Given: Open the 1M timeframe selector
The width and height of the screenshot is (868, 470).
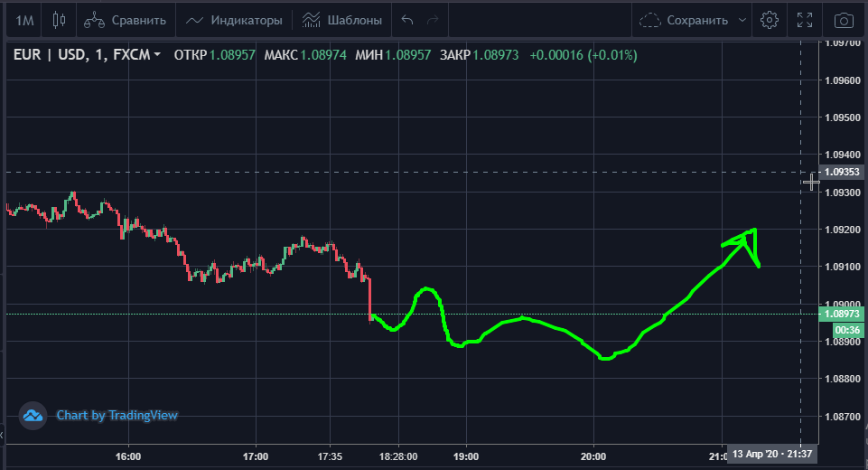Looking at the screenshot, I should (x=24, y=21).
